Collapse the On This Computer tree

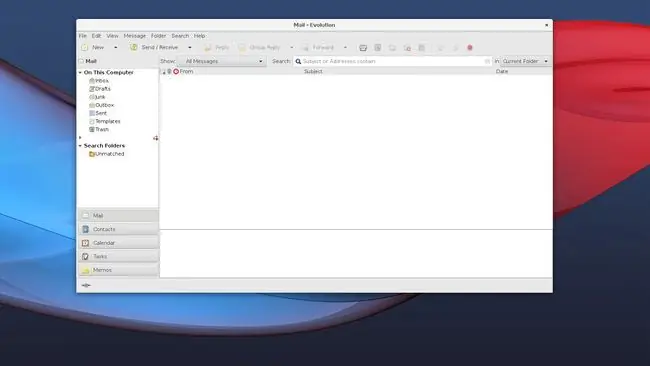click(x=80, y=73)
